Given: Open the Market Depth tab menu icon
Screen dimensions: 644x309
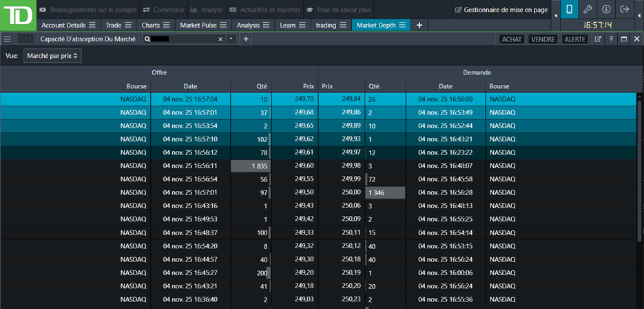Looking at the screenshot, I should pyautogui.click(x=402, y=25).
